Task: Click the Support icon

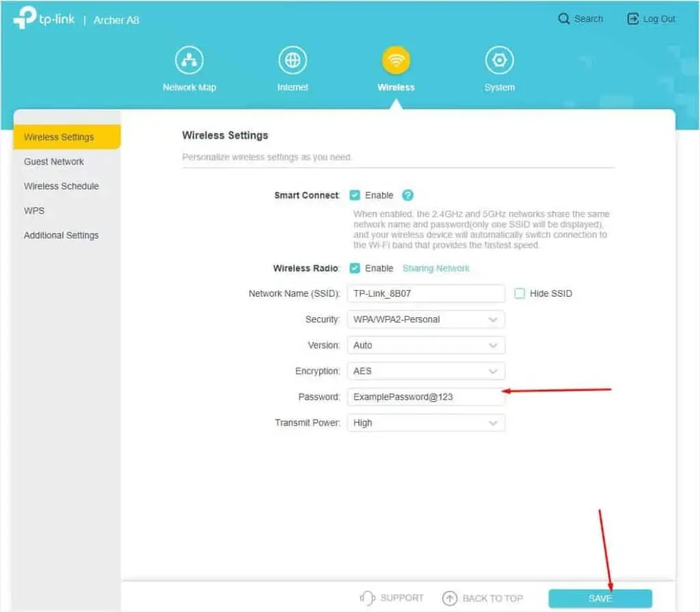Action: tap(368, 597)
